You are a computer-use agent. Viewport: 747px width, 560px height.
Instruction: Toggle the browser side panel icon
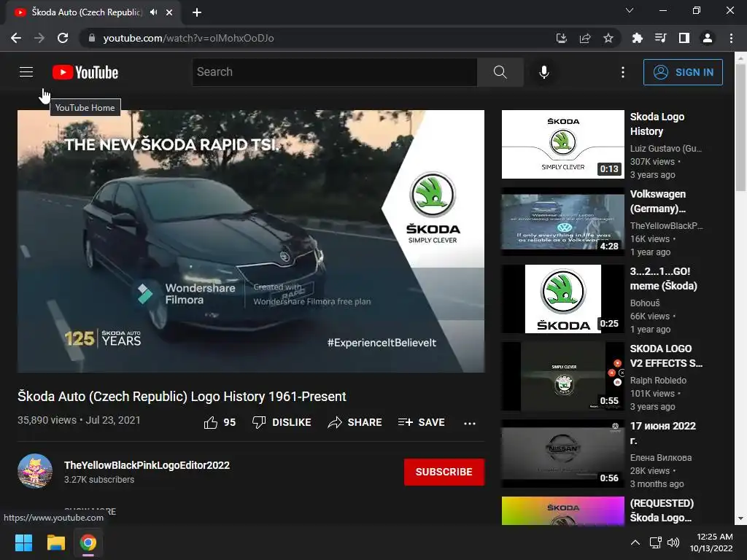coord(684,38)
